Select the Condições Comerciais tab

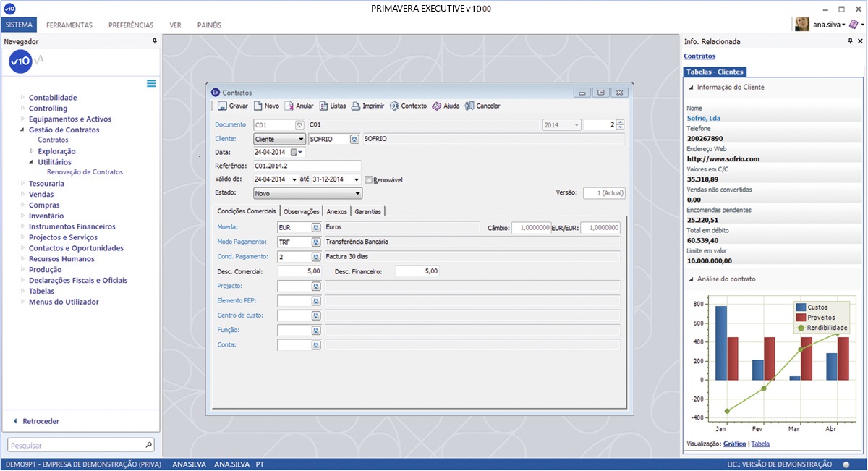(247, 211)
